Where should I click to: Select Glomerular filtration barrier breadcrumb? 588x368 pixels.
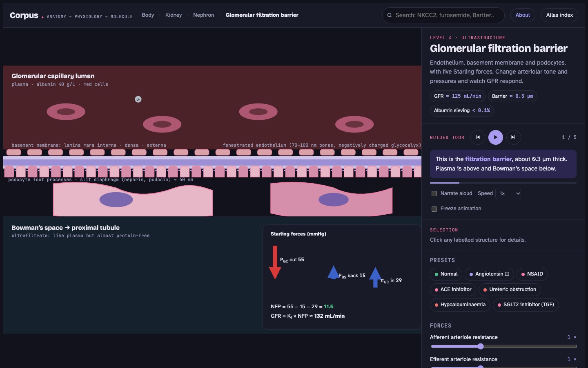click(x=262, y=15)
